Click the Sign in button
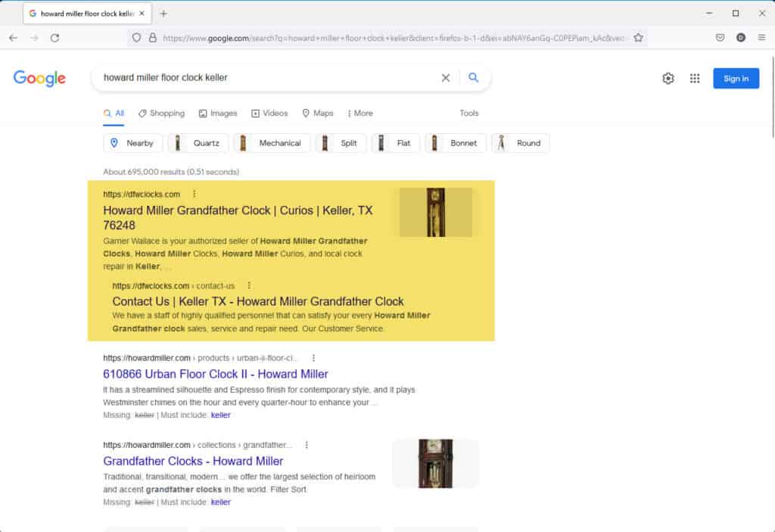This screenshot has width=775, height=532. 736,78
